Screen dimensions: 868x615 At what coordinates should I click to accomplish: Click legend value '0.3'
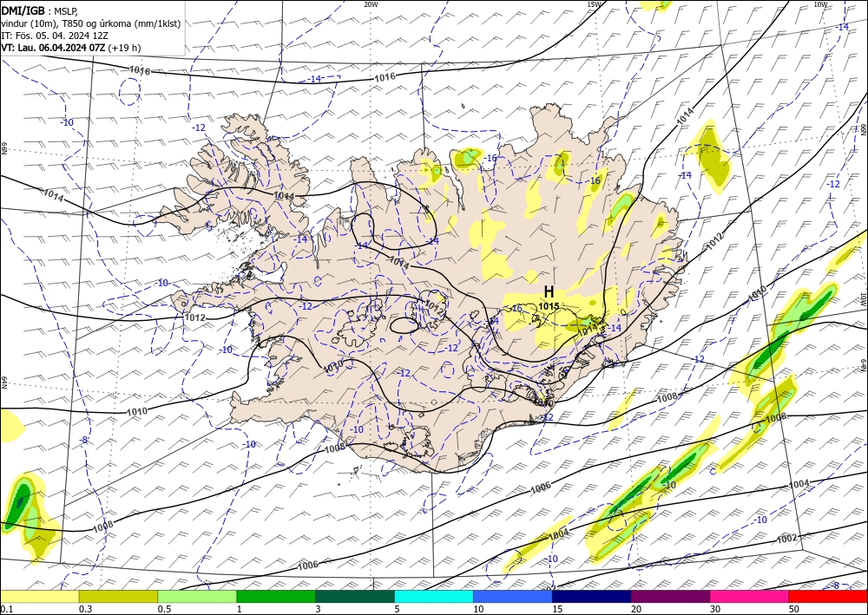[x=85, y=609]
